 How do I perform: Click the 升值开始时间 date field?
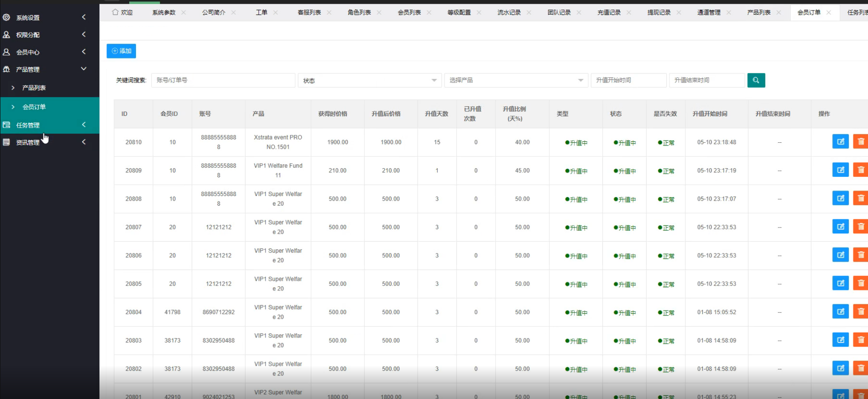tap(628, 80)
